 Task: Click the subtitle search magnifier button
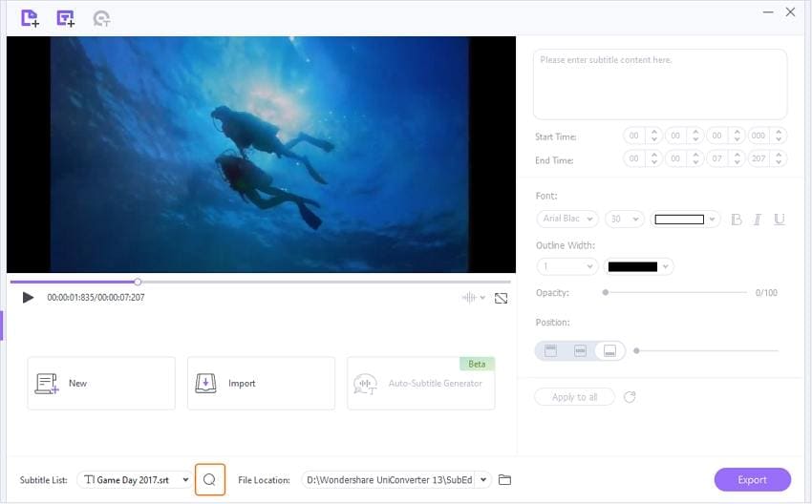(210, 480)
